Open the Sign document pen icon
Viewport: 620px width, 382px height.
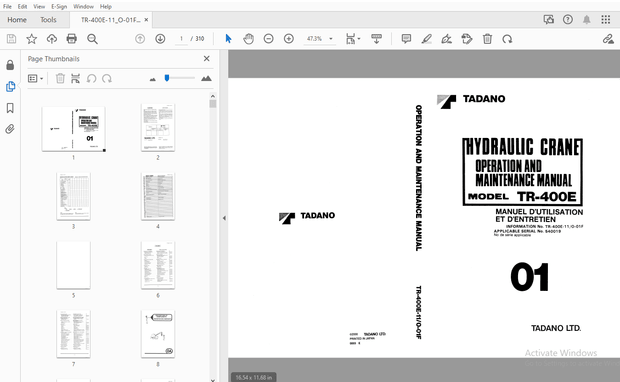click(447, 39)
